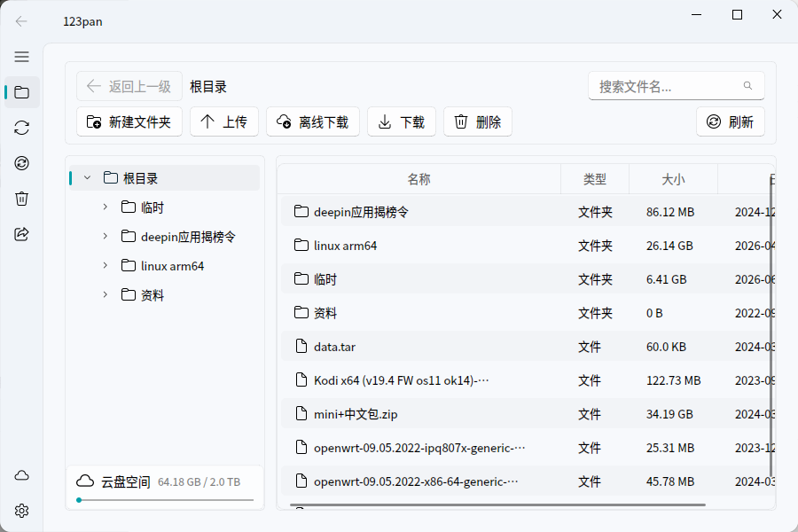Click the search magnifier icon
Viewport: 798px width, 532px height.
[x=747, y=85]
